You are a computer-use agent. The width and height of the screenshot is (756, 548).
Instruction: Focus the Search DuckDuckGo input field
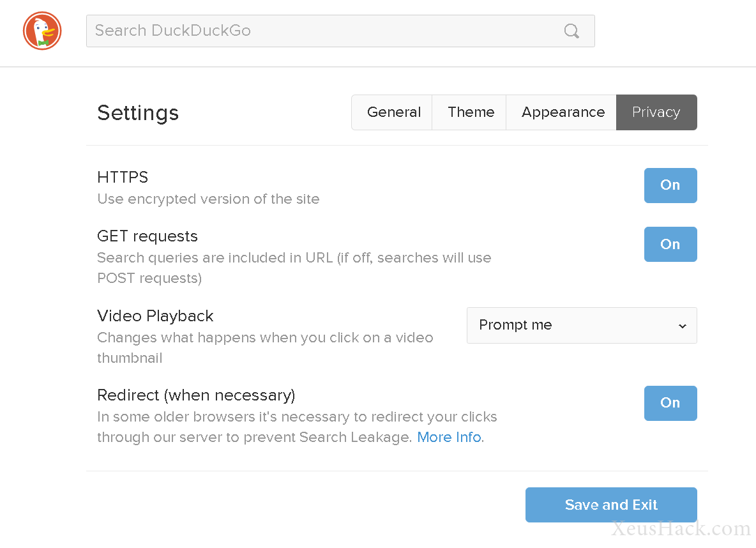click(x=340, y=31)
